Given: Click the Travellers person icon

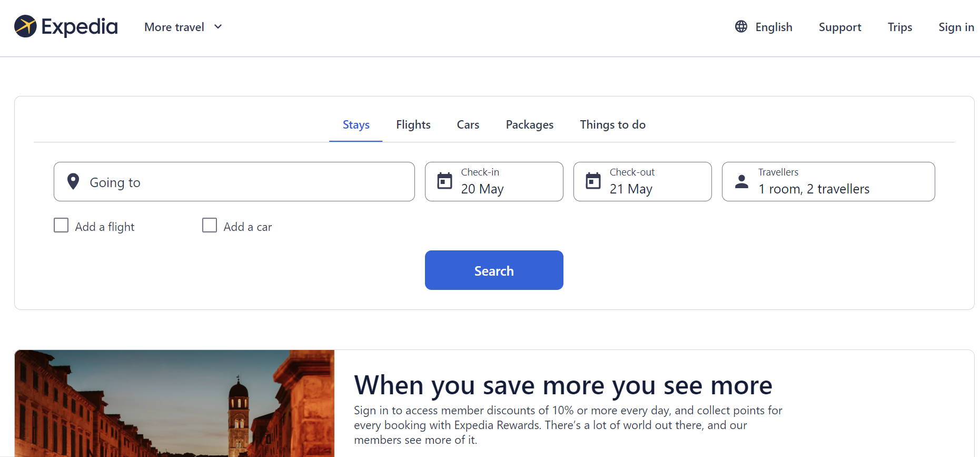Looking at the screenshot, I should click(x=741, y=181).
